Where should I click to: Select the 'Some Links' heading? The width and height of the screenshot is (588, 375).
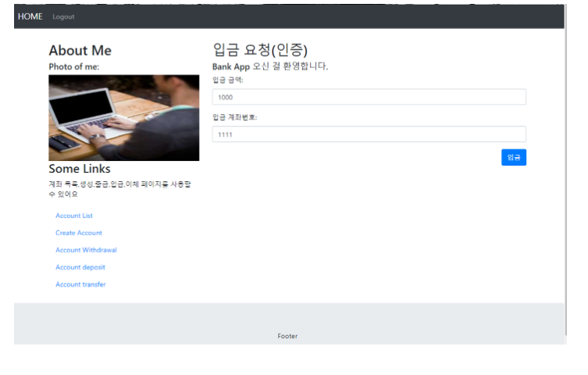click(80, 169)
